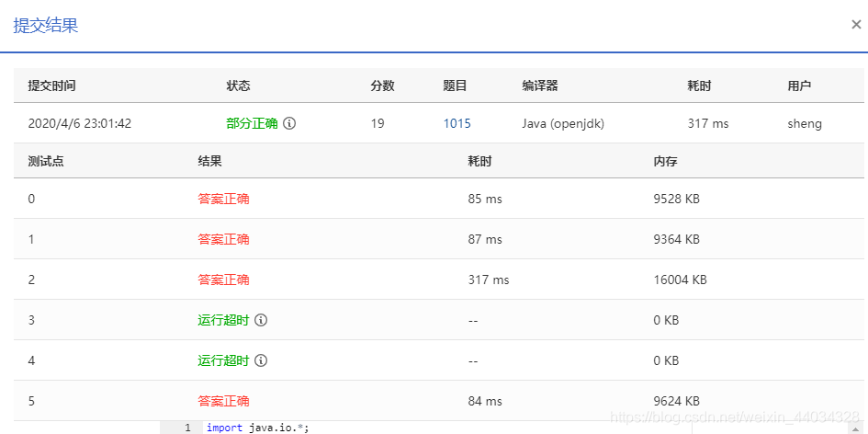
Task: Close the 提交结果 dialog with X
Action: (856, 25)
